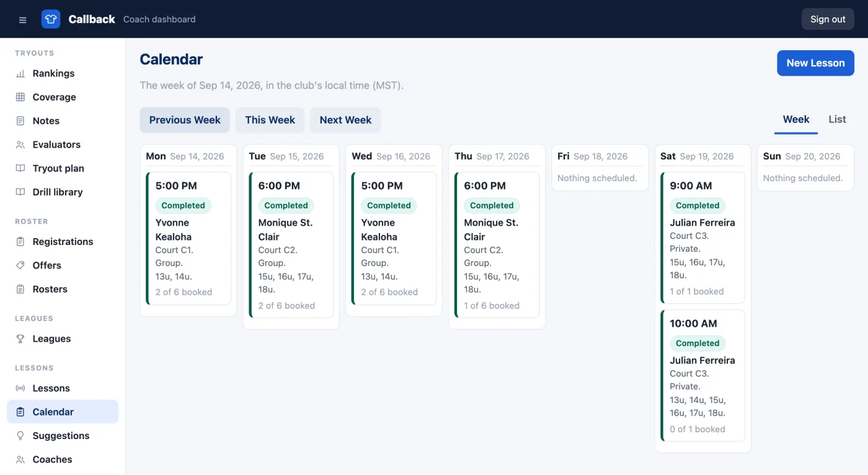Toggle the hamburger menu icon
Screen dimensions: 868x475
23,19
